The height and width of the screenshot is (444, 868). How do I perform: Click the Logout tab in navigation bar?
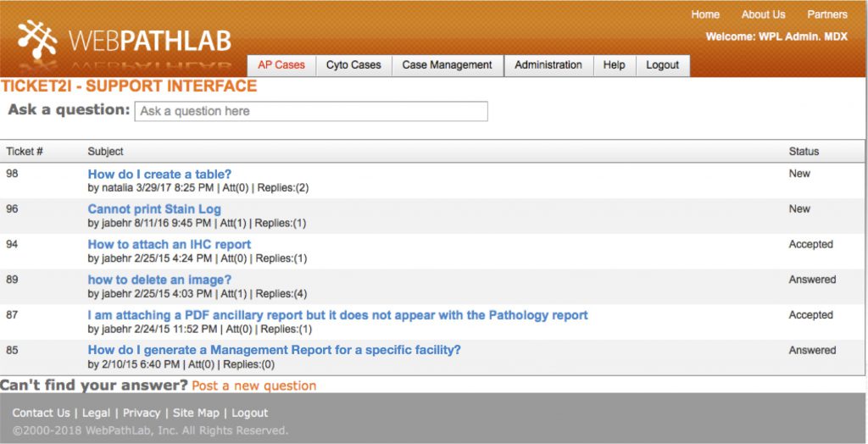click(663, 65)
